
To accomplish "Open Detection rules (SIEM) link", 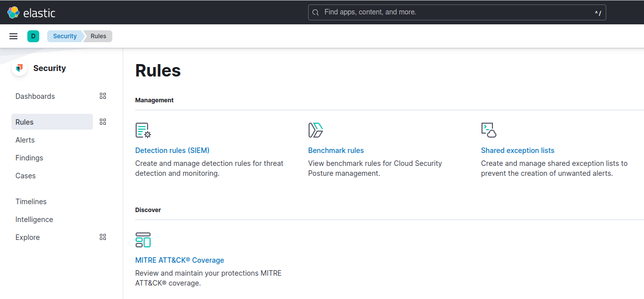I will click(172, 150).
